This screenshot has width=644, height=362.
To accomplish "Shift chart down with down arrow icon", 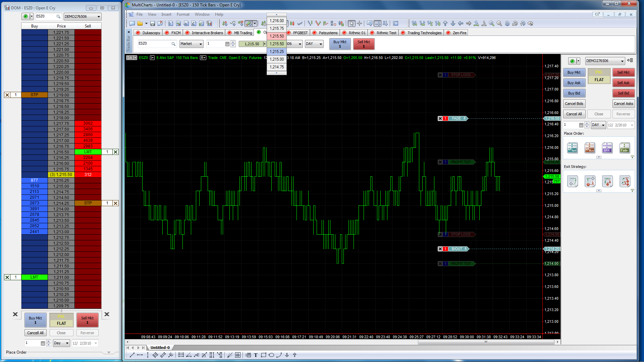I will (453, 23).
